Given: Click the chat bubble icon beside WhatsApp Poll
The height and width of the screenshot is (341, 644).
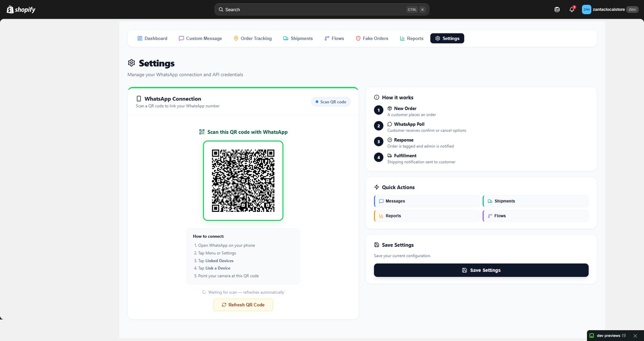Looking at the screenshot, I should pos(390,124).
